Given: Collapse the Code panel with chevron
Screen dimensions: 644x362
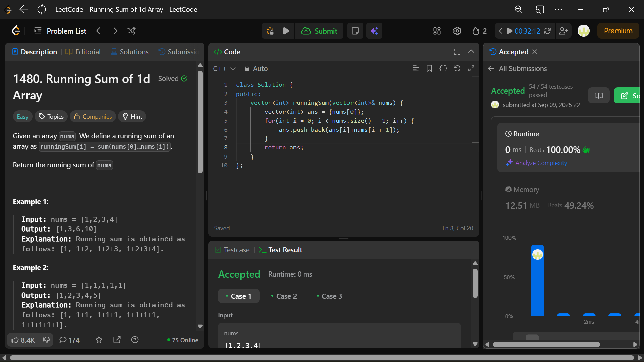Looking at the screenshot, I should click(x=471, y=52).
